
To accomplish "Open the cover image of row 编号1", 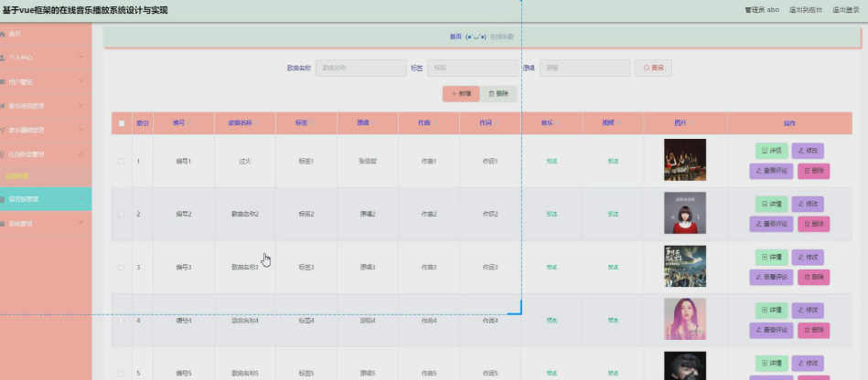I will click(x=685, y=160).
